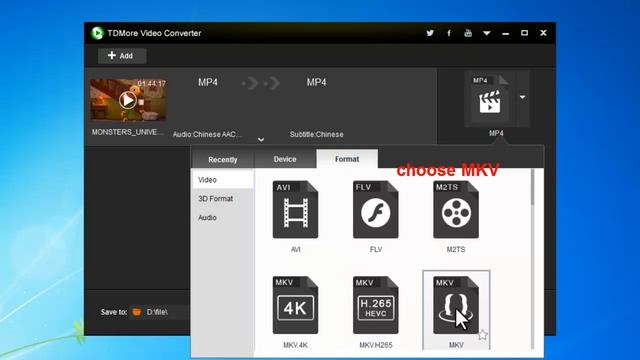
Task: Select the AVI format icon
Action: pyautogui.click(x=295, y=209)
